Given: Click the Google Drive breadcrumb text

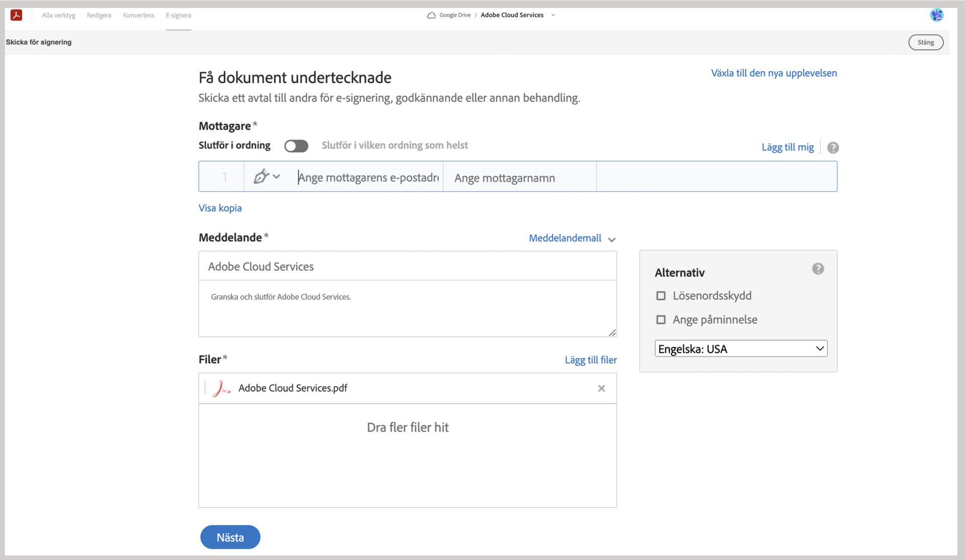Looking at the screenshot, I should click(455, 15).
